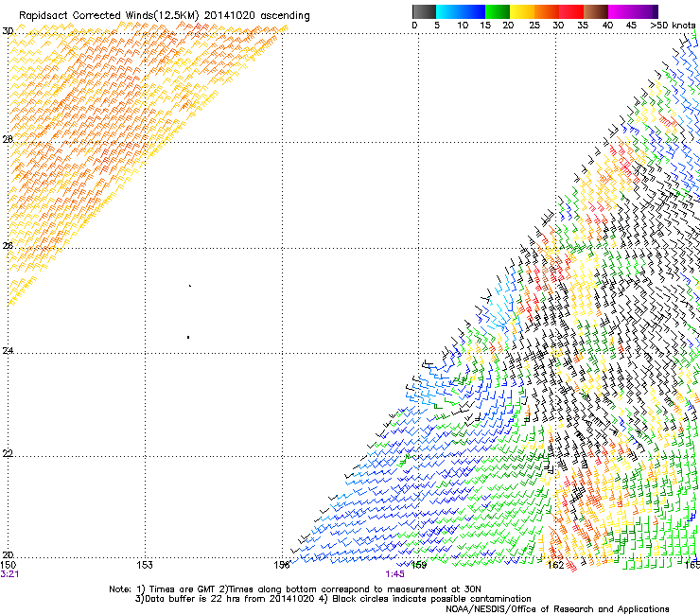Click the '>50 knots' legend label
700x615 pixels.
tap(673, 26)
